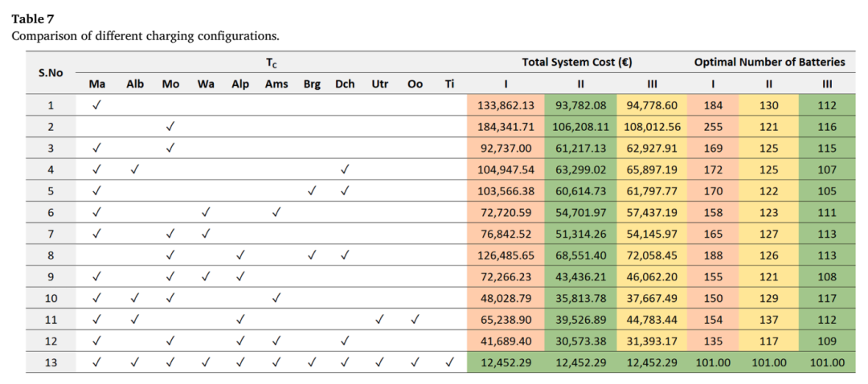Image resolution: width=868 pixels, height=384 pixels.
Task: Click the battery count 130
Action: coord(769,106)
